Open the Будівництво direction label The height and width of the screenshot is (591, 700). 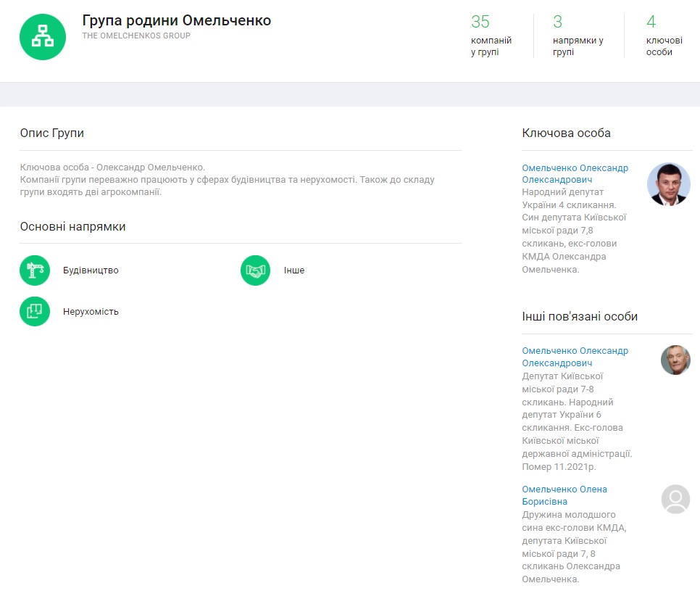(x=91, y=270)
